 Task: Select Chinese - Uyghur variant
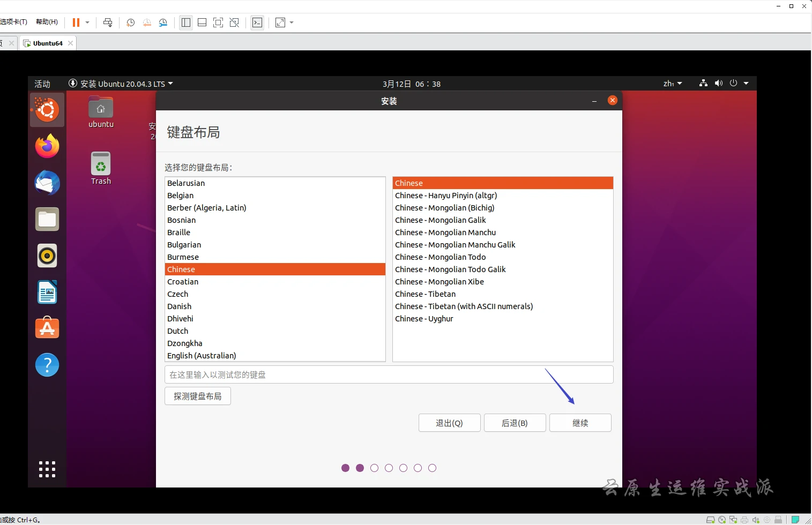[x=503, y=319]
